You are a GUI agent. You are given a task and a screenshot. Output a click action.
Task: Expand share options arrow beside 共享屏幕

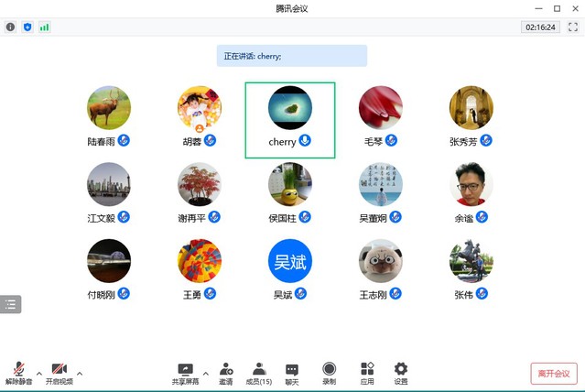tap(205, 373)
